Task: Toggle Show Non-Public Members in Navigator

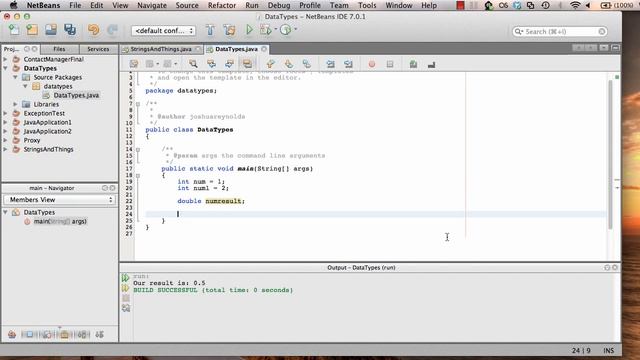Action: [x=64, y=335]
